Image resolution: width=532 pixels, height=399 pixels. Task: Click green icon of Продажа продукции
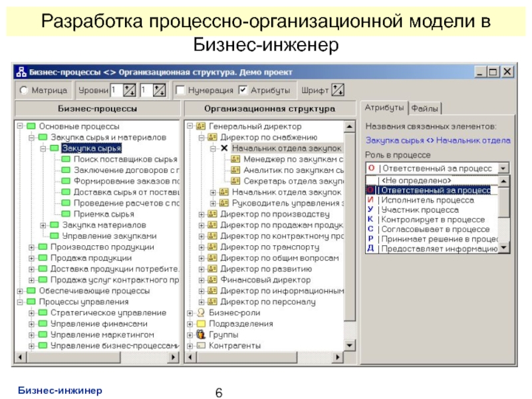click(x=43, y=258)
